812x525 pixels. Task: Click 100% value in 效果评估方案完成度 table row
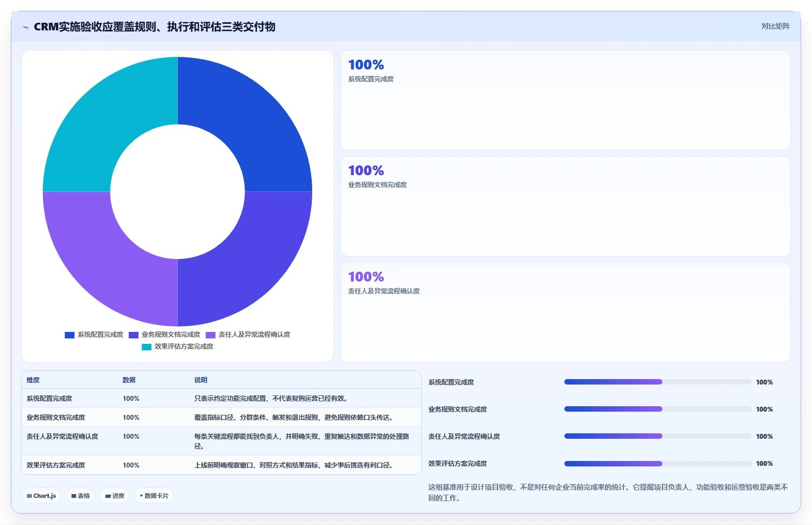pyautogui.click(x=131, y=465)
